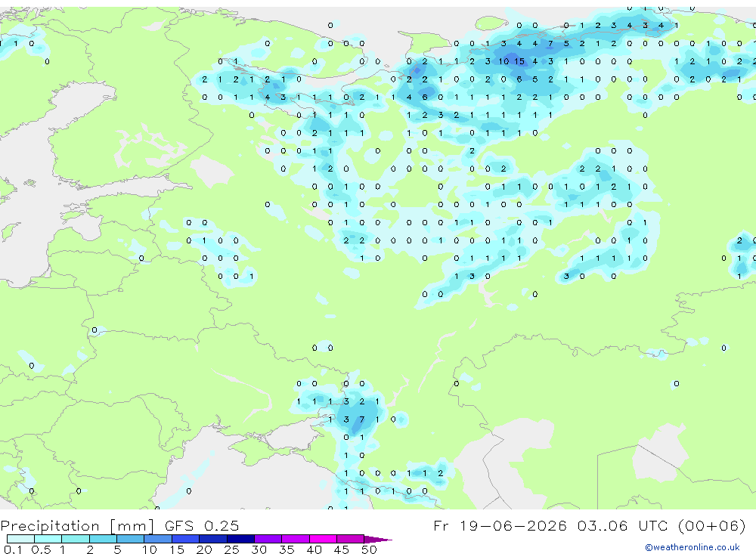Pick the 15–20 mm legend swatch
756x554 pixels.
(x=186, y=539)
